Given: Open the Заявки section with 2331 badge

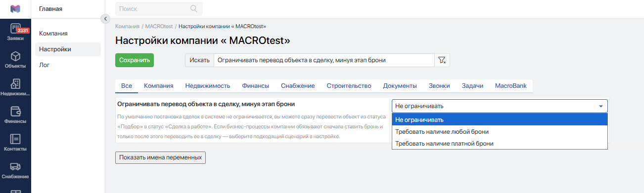Looking at the screenshot, I should click(15, 32).
